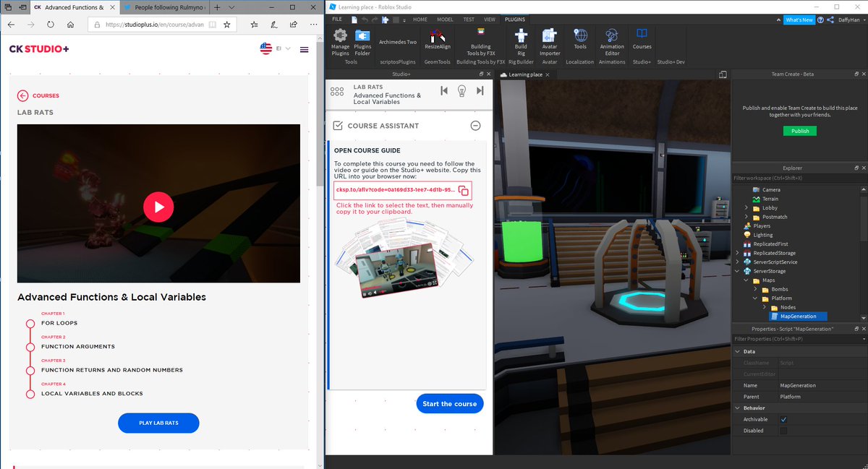Switch to the VIEW ribbon tab
The image size is (868, 469).
[x=490, y=20]
